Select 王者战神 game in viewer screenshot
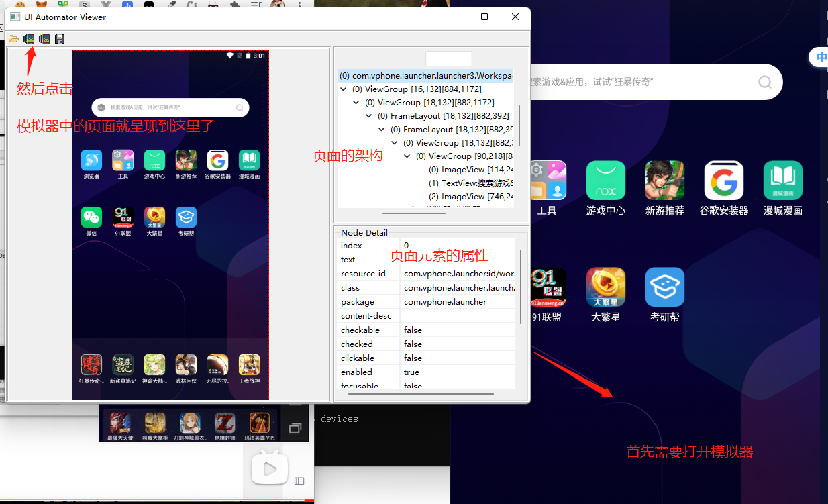The height and width of the screenshot is (504, 828). pos(249,364)
